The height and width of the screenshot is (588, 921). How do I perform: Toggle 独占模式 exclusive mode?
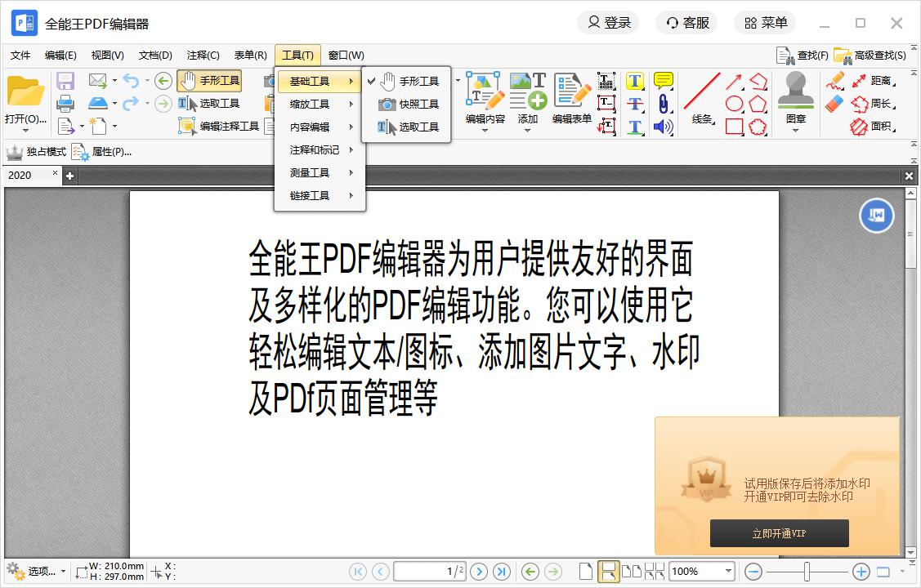(x=36, y=152)
